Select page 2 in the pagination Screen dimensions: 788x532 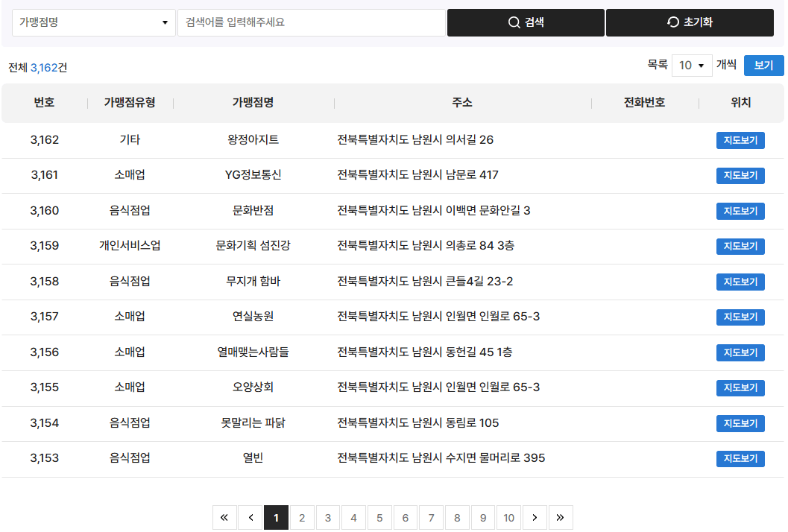coord(302,517)
